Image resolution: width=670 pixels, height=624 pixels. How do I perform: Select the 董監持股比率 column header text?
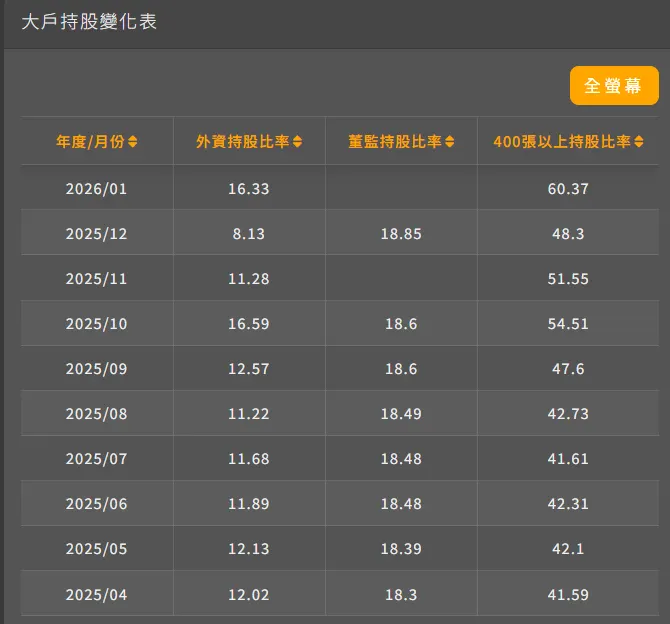(x=395, y=141)
